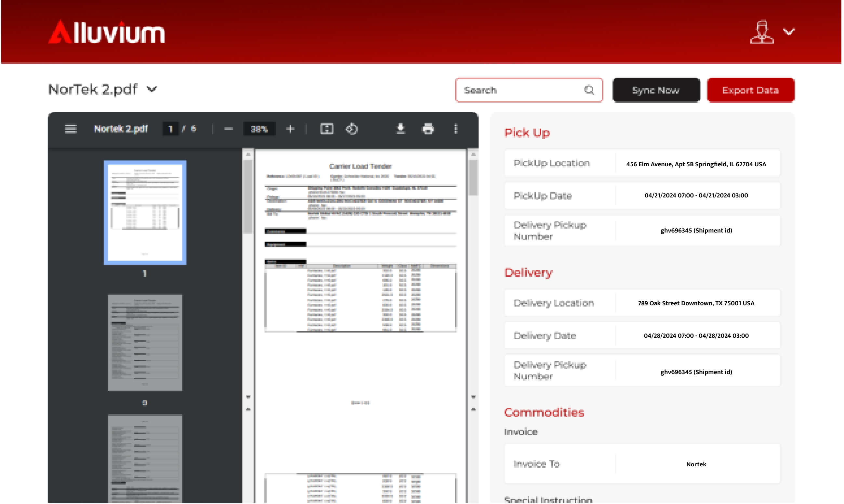Click the Export Data button

coord(750,90)
